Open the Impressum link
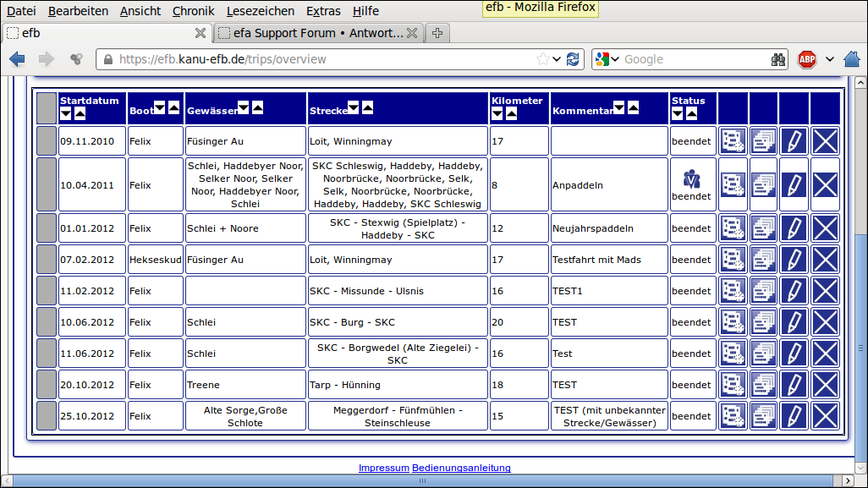The image size is (868, 488). pyautogui.click(x=384, y=468)
